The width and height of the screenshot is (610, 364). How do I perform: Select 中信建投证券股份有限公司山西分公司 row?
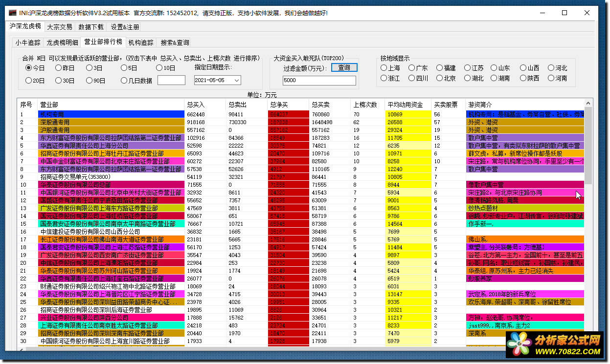point(301,232)
